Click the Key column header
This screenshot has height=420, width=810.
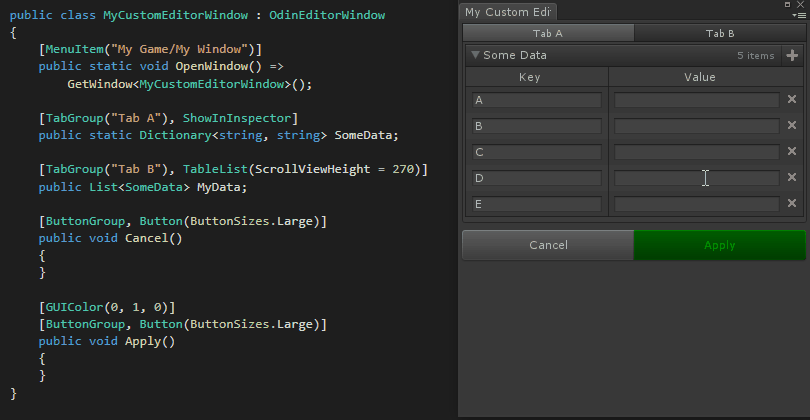[x=537, y=77]
